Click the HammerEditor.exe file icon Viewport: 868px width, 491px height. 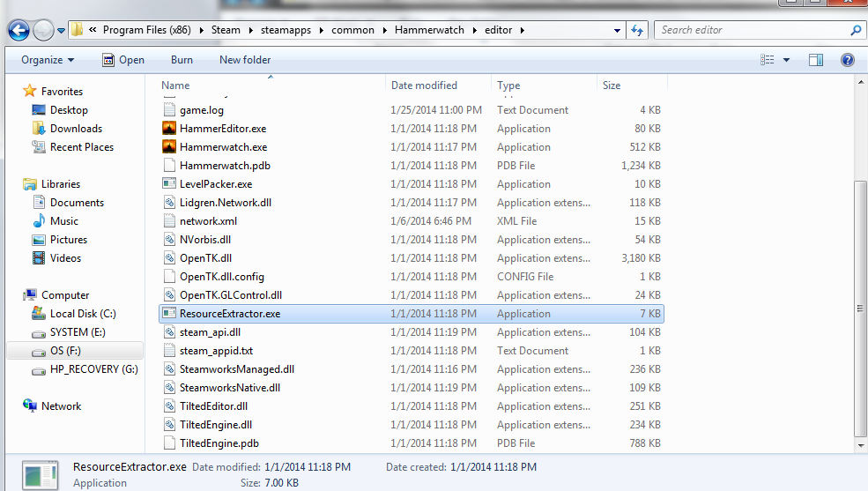(169, 129)
